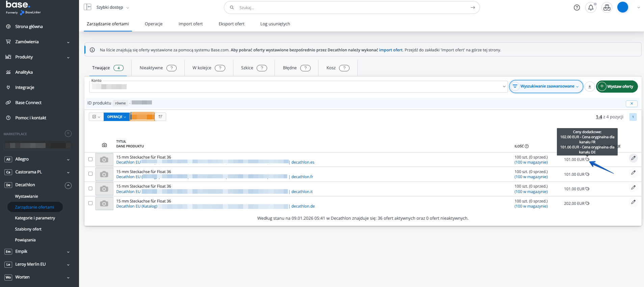The height and width of the screenshot is (287, 644).
Task: Open the OPERACJE dropdown
Action: [117, 117]
